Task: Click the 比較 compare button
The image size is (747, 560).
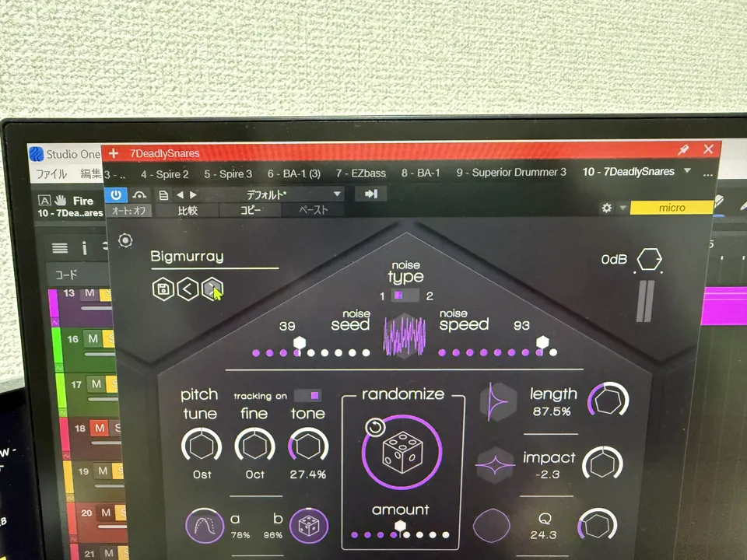Action: pyautogui.click(x=188, y=210)
